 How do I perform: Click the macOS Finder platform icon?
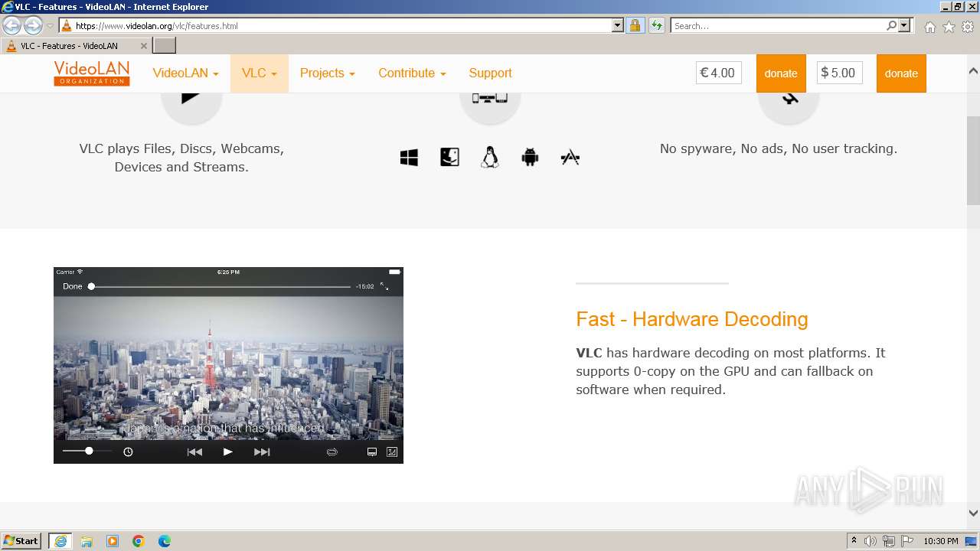pos(449,157)
